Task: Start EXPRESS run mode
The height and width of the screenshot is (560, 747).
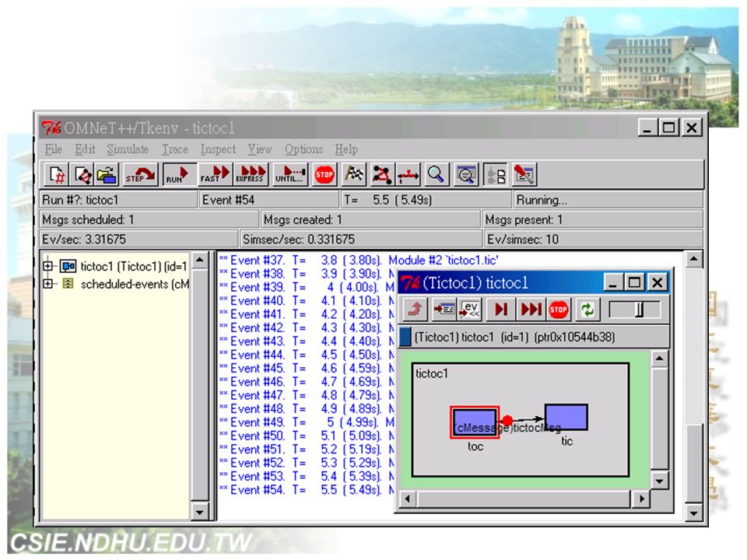Action: tap(251, 175)
